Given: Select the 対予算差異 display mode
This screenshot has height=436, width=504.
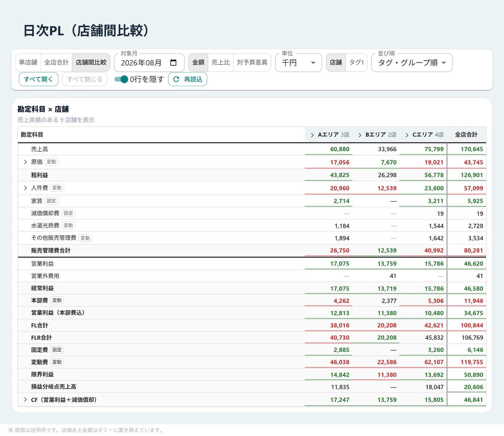Looking at the screenshot, I should (252, 62).
